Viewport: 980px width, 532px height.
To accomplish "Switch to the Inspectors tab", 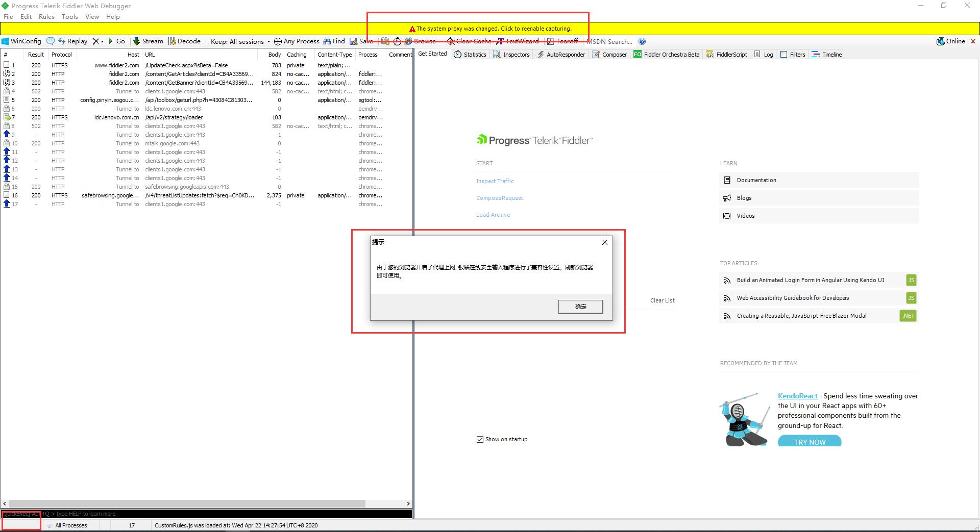I will [511, 55].
